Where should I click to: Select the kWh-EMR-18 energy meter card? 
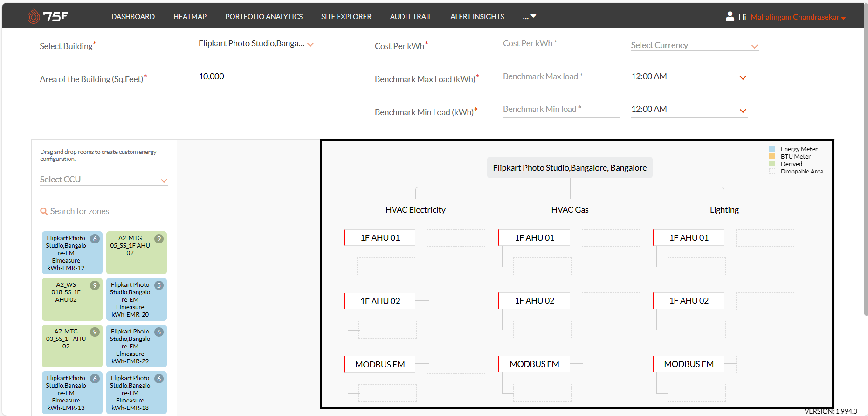pos(137,393)
